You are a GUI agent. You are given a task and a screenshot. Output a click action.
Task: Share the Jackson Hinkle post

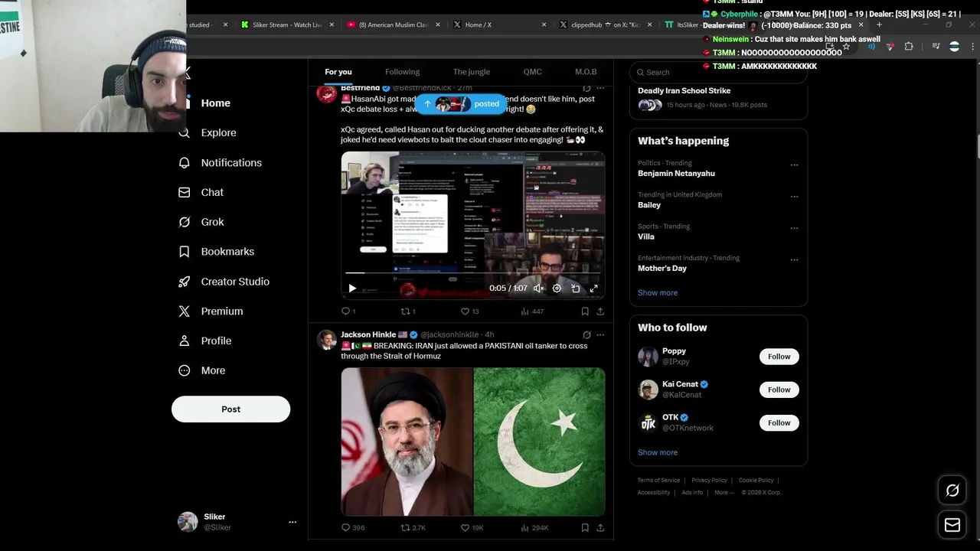coord(600,527)
